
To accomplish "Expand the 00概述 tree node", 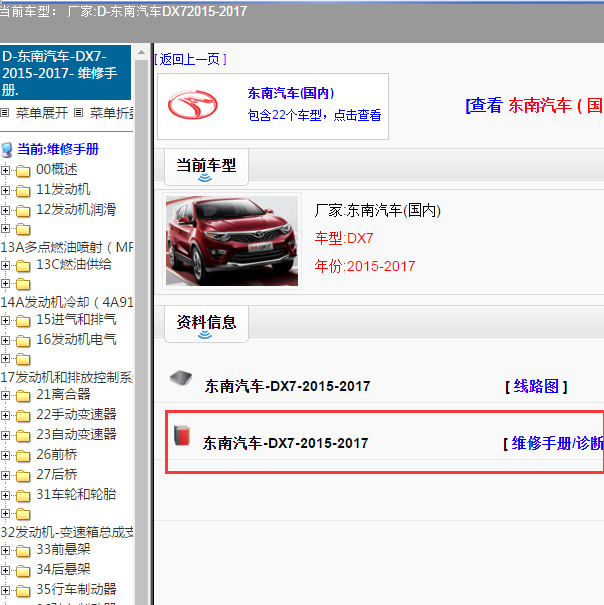I will 5,170.
